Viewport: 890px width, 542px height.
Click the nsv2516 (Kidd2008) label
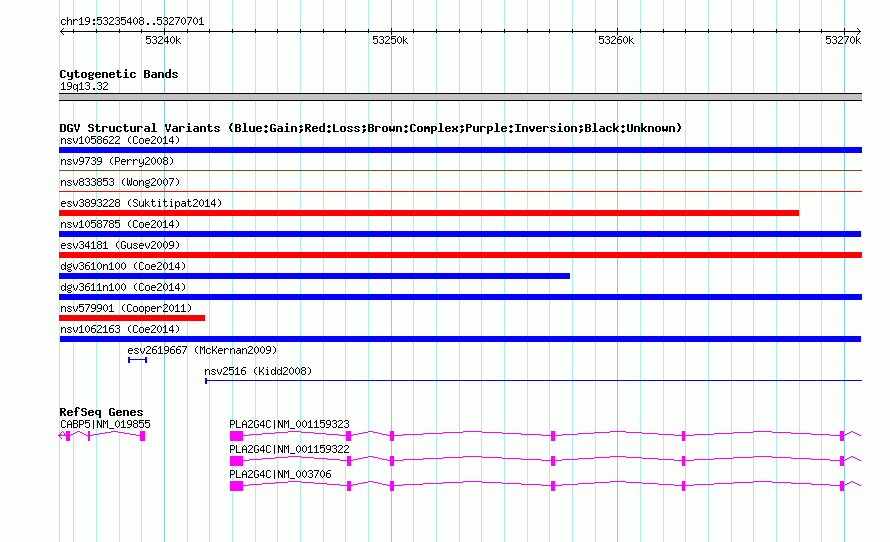pos(258,371)
